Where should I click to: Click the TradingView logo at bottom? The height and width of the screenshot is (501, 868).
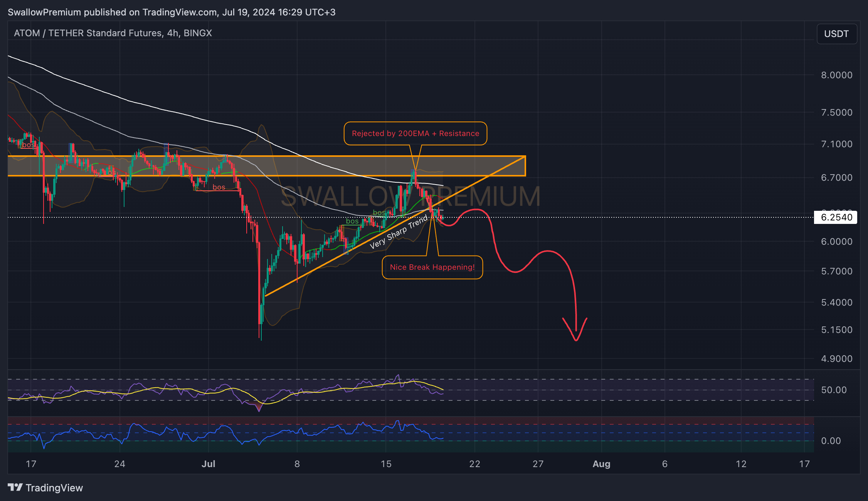click(45, 488)
